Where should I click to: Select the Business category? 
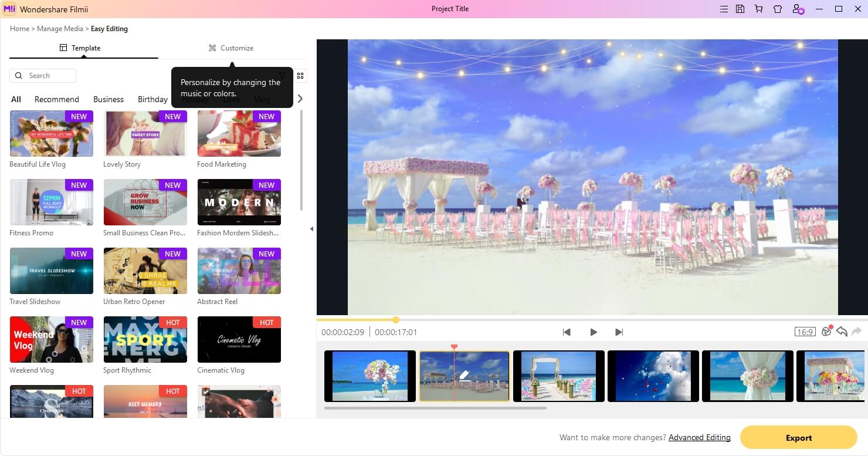tap(108, 99)
